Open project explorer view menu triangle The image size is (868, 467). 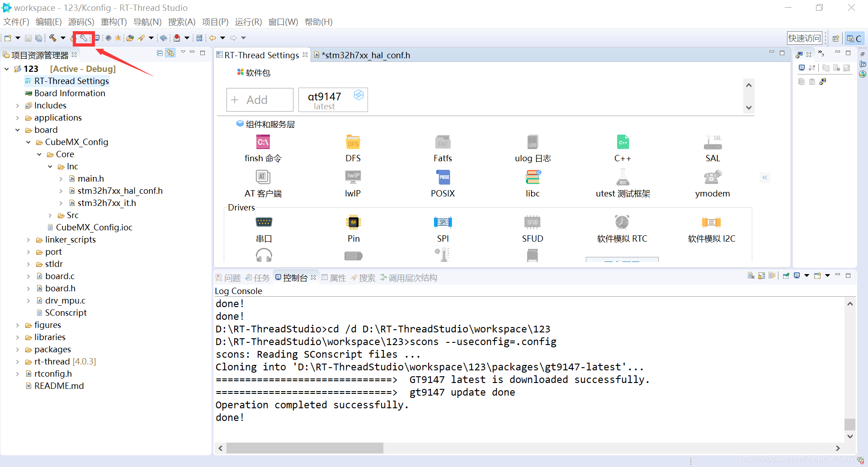[x=183, y=52]
